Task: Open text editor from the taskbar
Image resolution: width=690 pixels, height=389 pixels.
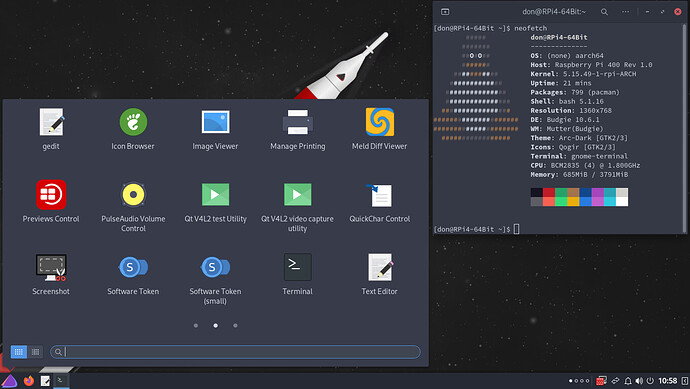Action: [x=45, y=381]
